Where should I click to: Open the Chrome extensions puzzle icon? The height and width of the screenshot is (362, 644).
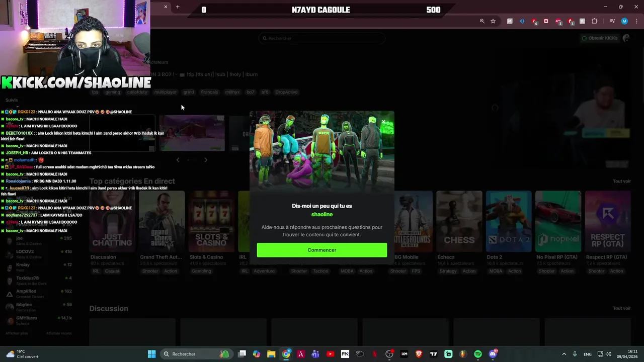click(595, 21)
